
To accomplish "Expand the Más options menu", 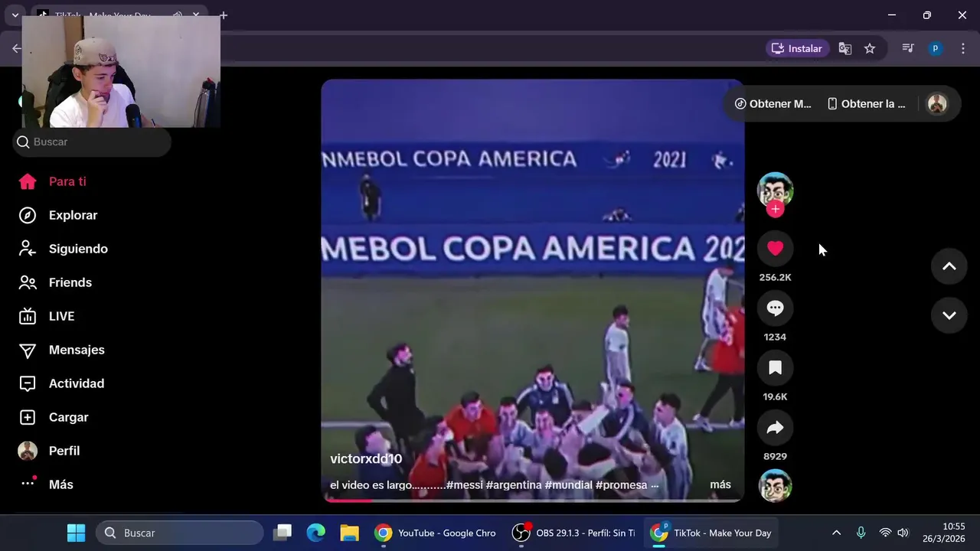I will click(x=46, y=484).
